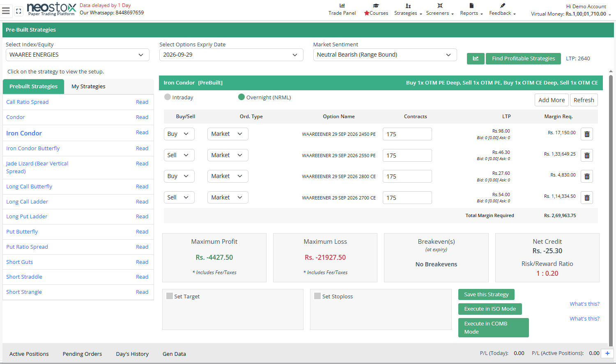Open Active Positions tab

[29, 354]
